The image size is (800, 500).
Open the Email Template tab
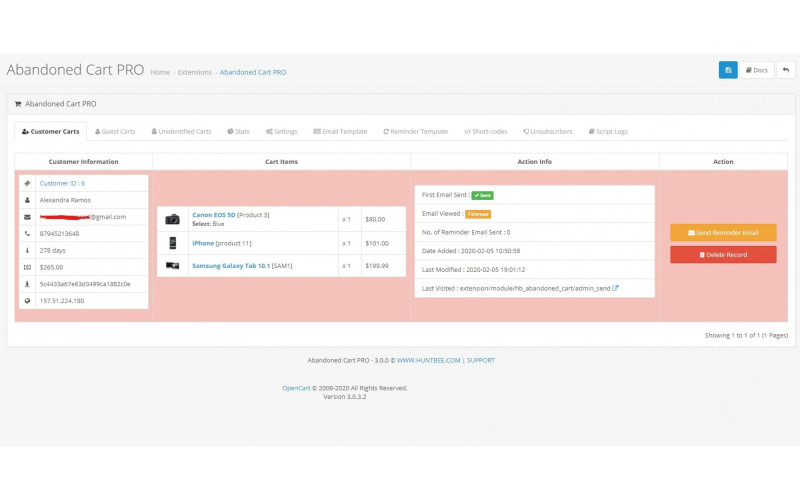click(x=341, y=131)
